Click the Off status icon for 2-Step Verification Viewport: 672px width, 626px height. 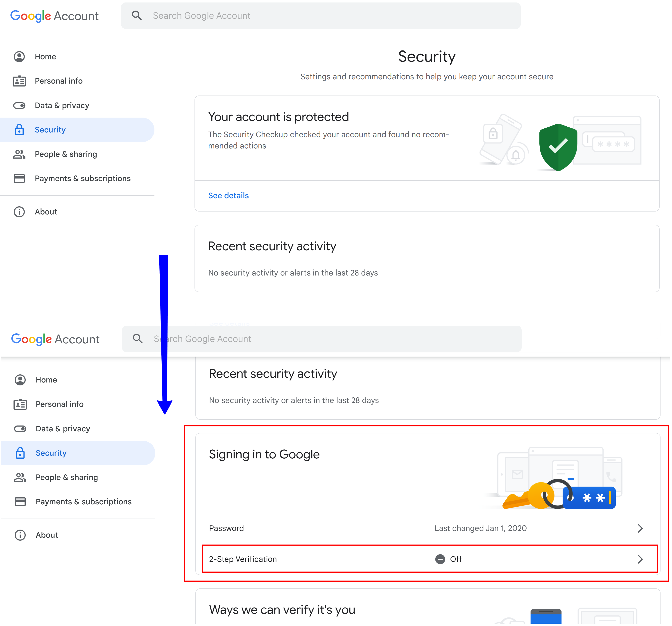pos(440,559)
